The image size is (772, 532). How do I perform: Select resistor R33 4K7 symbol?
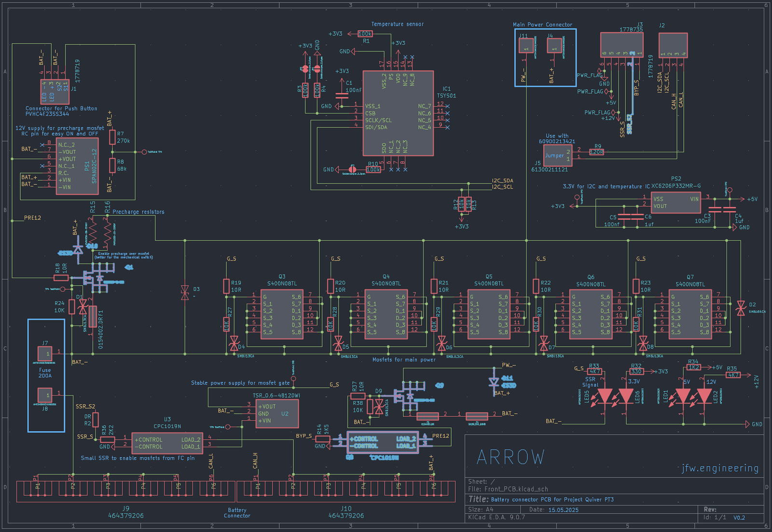594,371
